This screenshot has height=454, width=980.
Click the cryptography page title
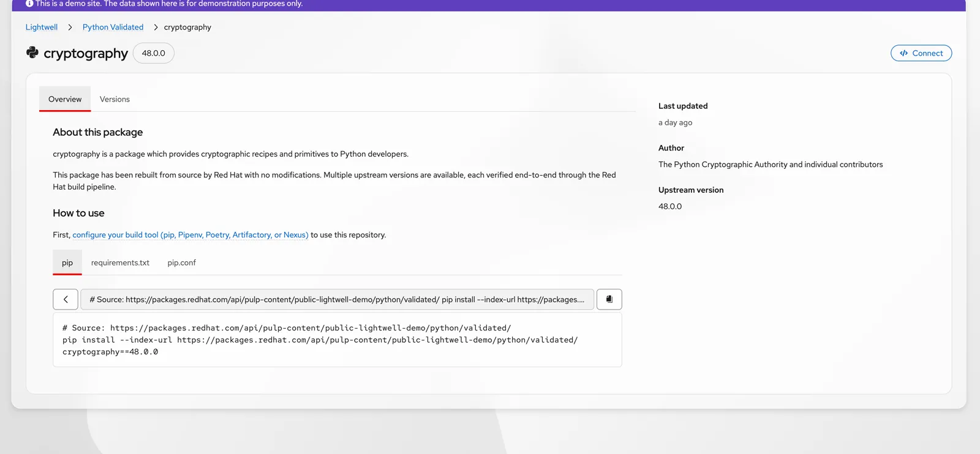[86, 53]
